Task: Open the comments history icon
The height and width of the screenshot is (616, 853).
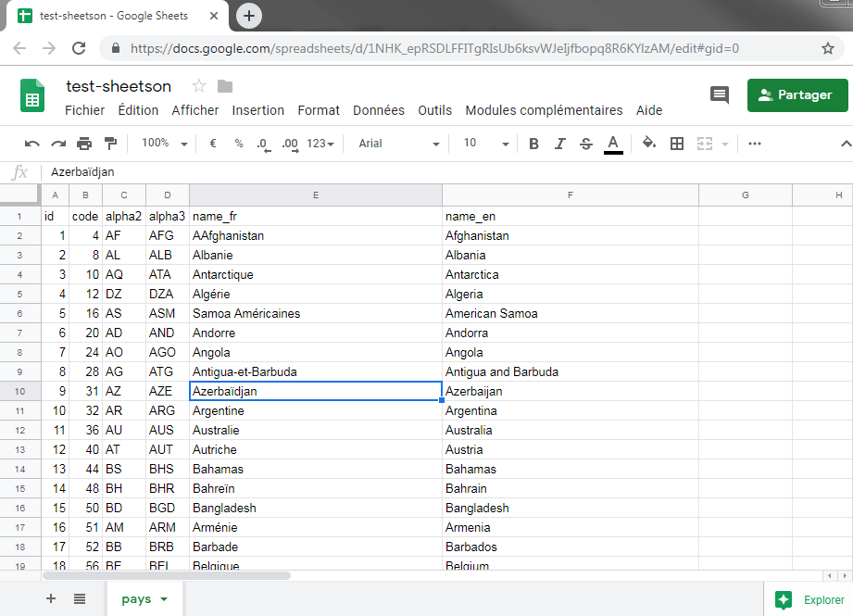Action: pos(720,94)
